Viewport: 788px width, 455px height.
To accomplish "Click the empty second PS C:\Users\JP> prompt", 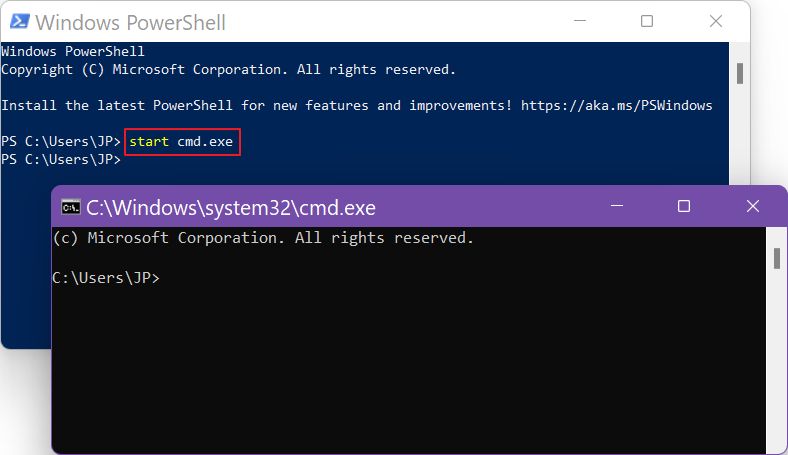I will [x=61, y=159].
